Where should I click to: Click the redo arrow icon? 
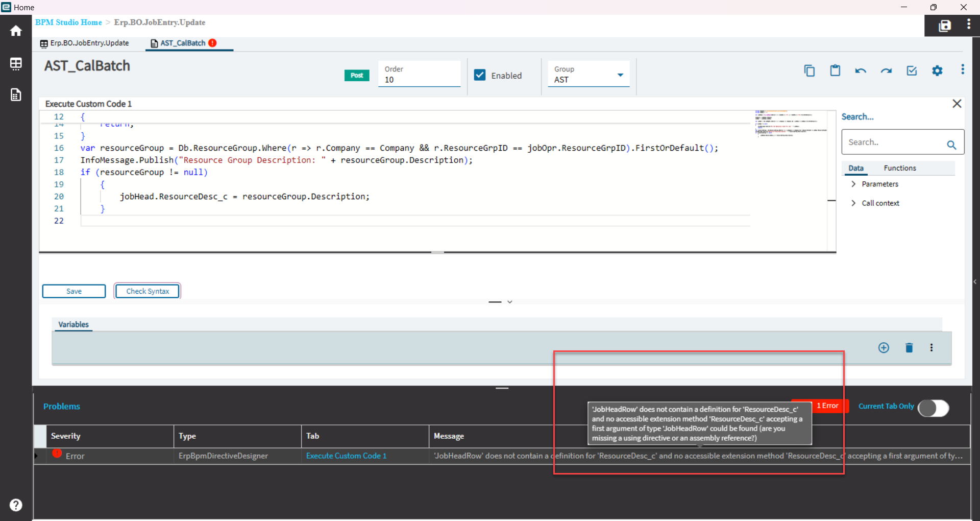click(x=886, y=71)
